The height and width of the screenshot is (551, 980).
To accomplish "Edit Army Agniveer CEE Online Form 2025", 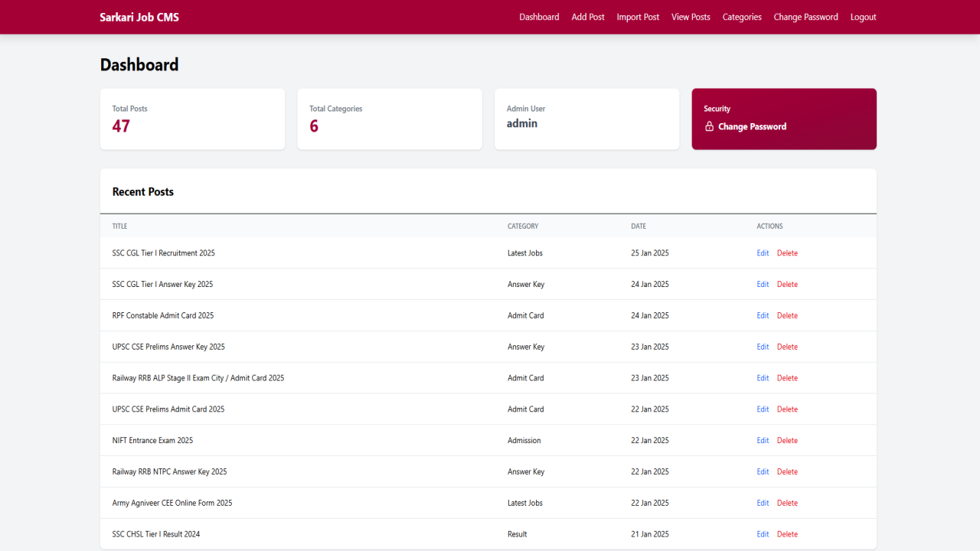I will pyautogui.click(x=763, y=503).
